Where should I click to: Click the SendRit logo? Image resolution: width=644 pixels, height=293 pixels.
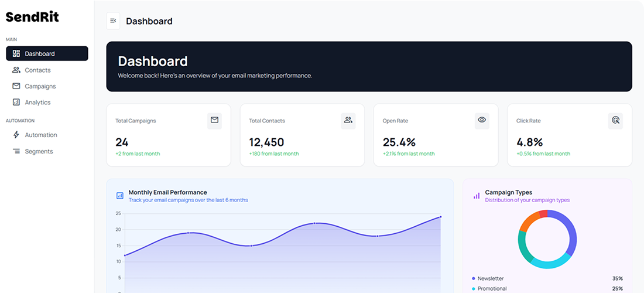click(32, 17)
